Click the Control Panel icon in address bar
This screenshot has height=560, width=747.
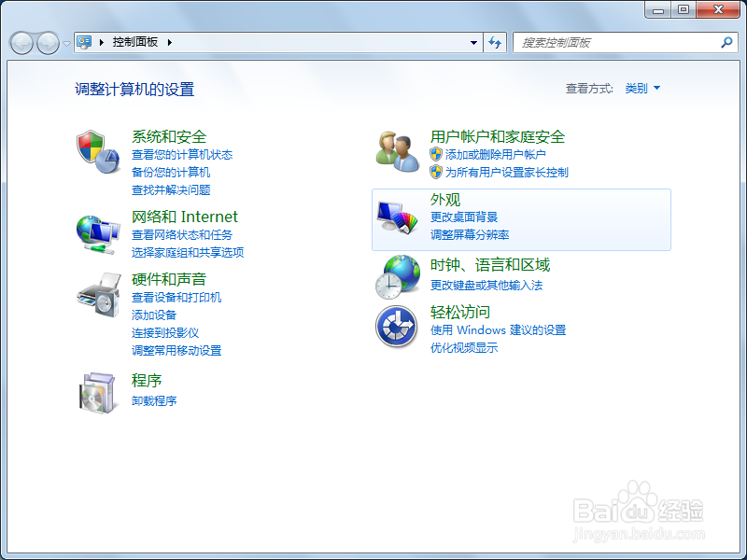(x=84, y=42)
